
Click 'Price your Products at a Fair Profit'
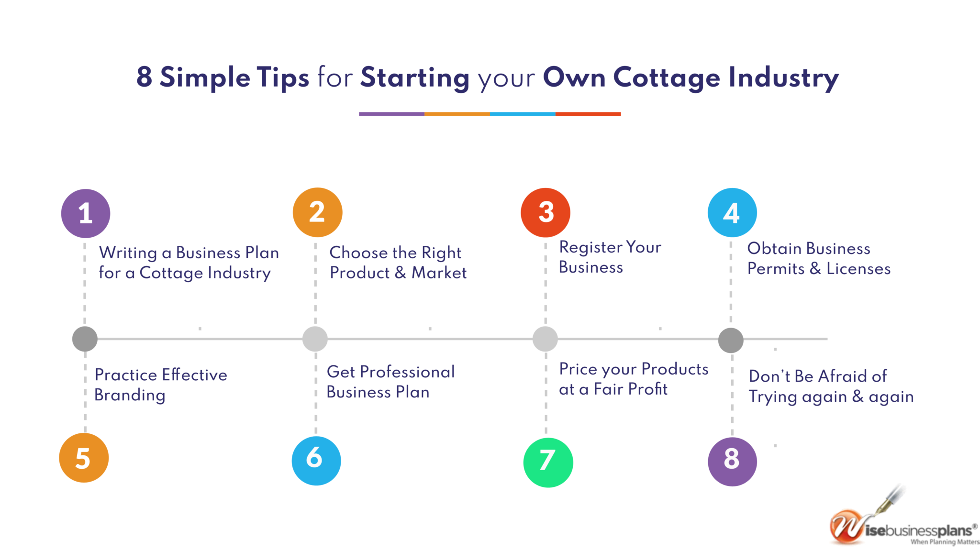point(634,379)
